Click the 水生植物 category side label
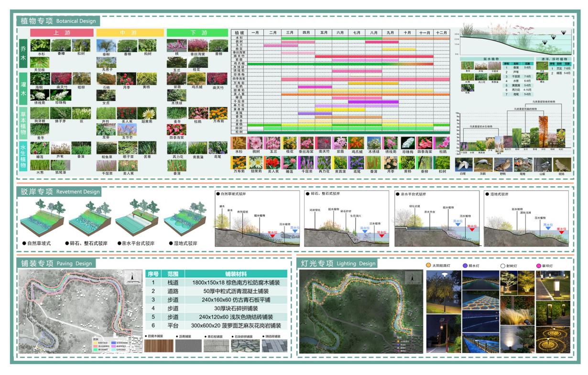 point(23,155)
